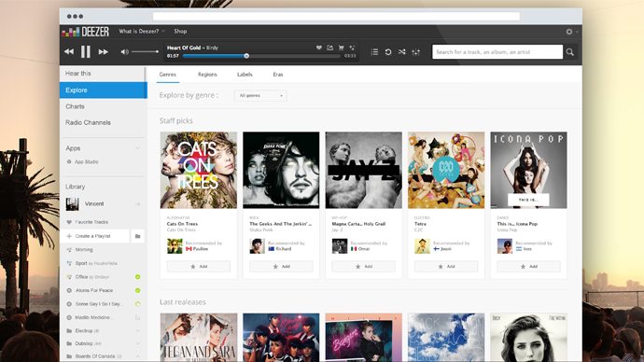Open the Madlib Medicine album
The width and height of the screenshot is (644, 362).
92,317
